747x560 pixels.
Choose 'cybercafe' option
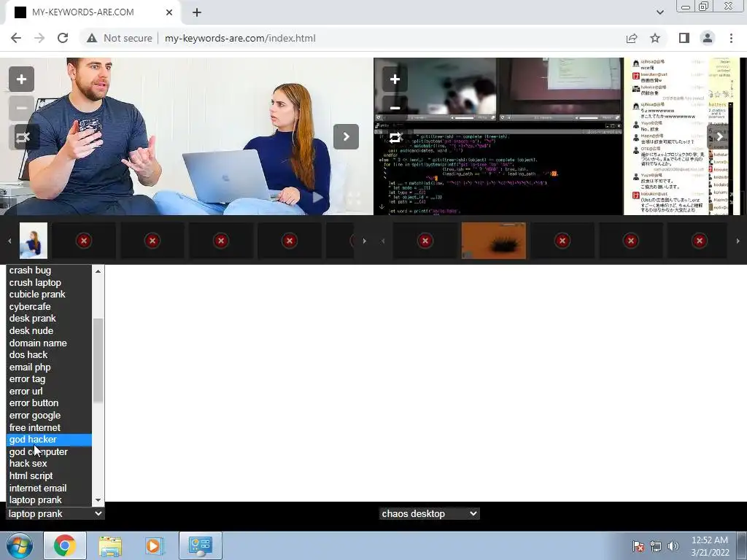pyautogui.click(x=49, y=307)
